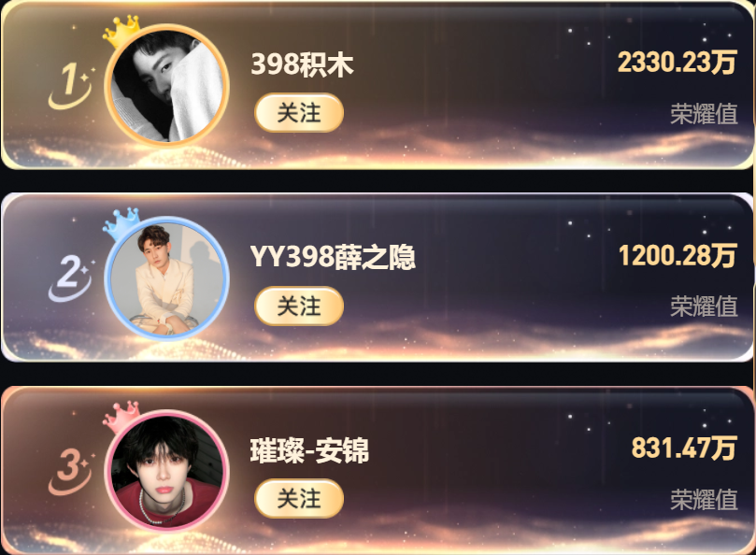Image resolution: width=756 pixels, height=555 pixels.
Task: Follow the user 璀璨-安锦
Action: [x=299, y=499]
